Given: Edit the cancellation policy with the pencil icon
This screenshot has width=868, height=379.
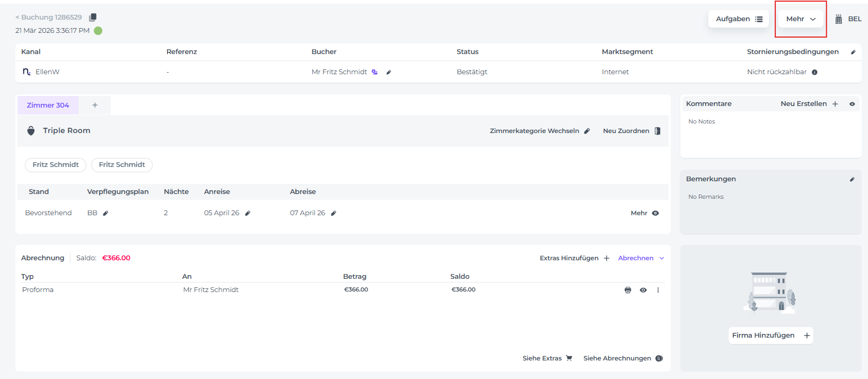Looking at the screenshot, I should pyautogui.click(x=853, y=52).
